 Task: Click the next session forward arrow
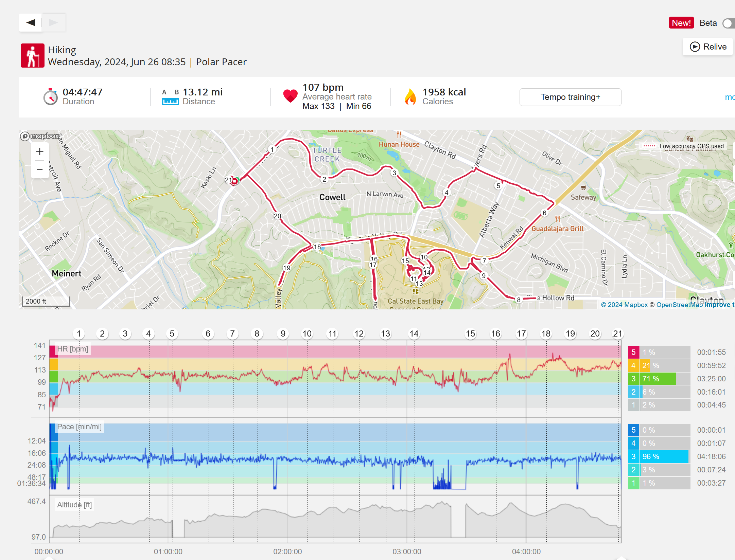pyautogui.click(x=54, y=23)
